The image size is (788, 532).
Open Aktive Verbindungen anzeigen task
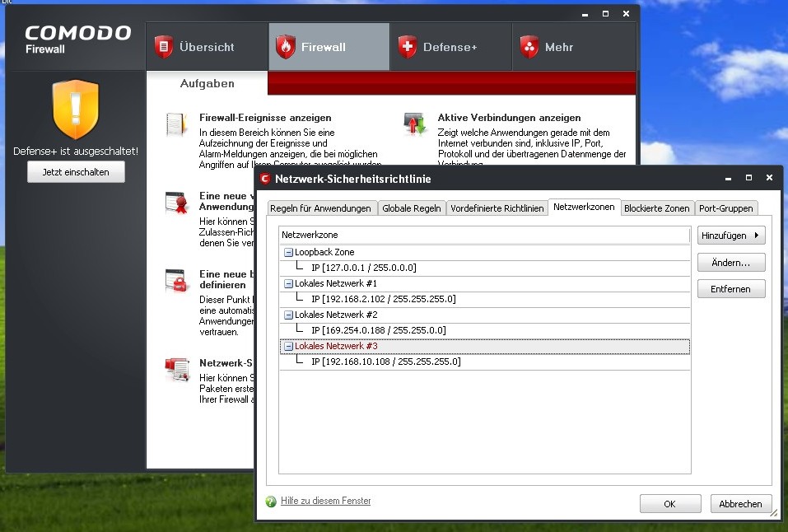[509, 118]
